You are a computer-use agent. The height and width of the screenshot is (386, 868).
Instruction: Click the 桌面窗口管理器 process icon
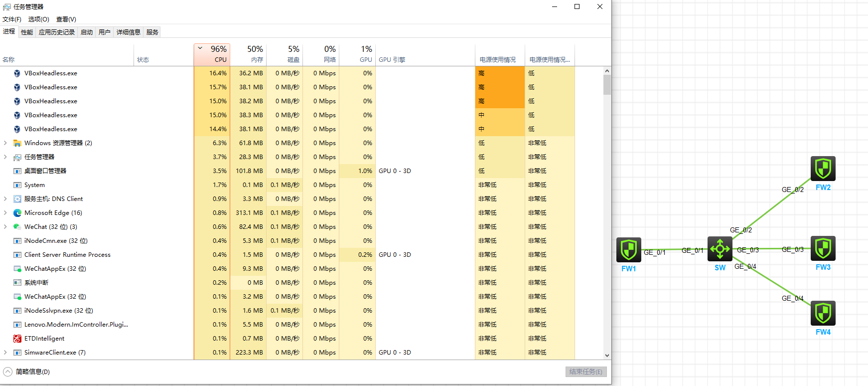click(x=17, y=171)
